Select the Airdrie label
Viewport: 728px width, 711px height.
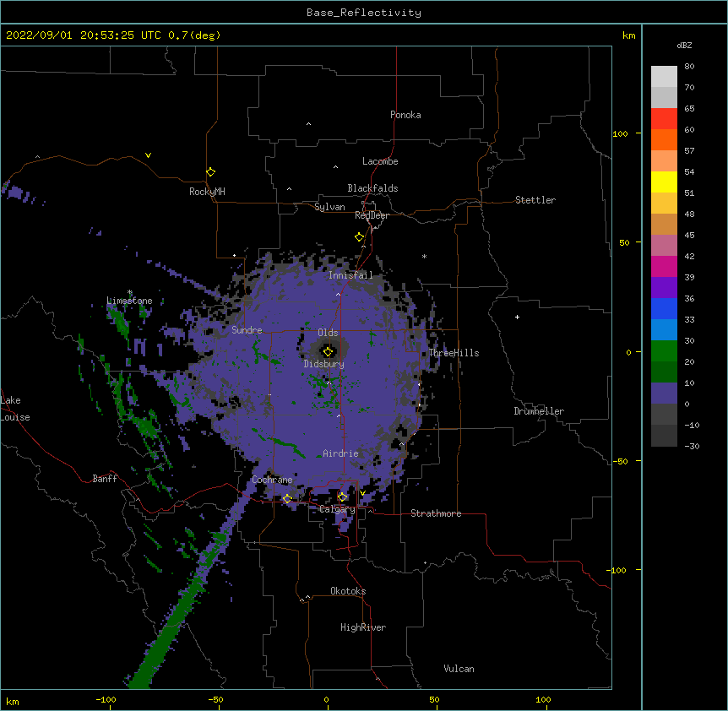point(340,453)
